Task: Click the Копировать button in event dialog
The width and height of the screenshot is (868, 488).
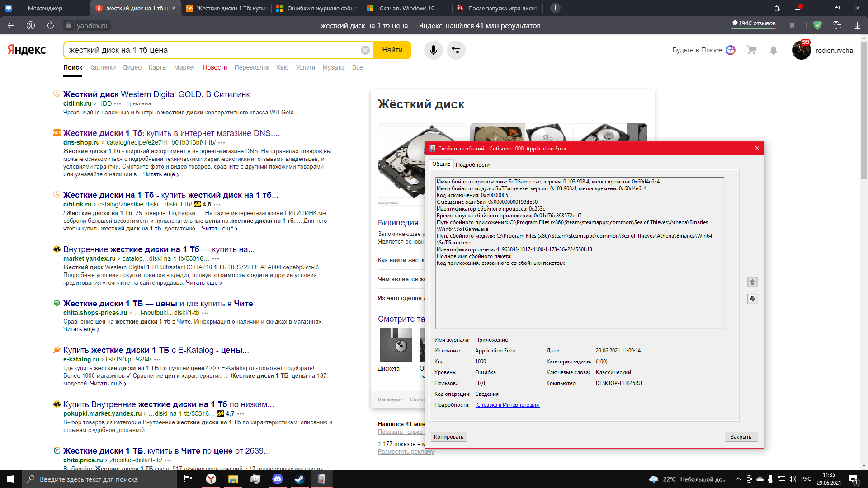Action: click(448, 437)
